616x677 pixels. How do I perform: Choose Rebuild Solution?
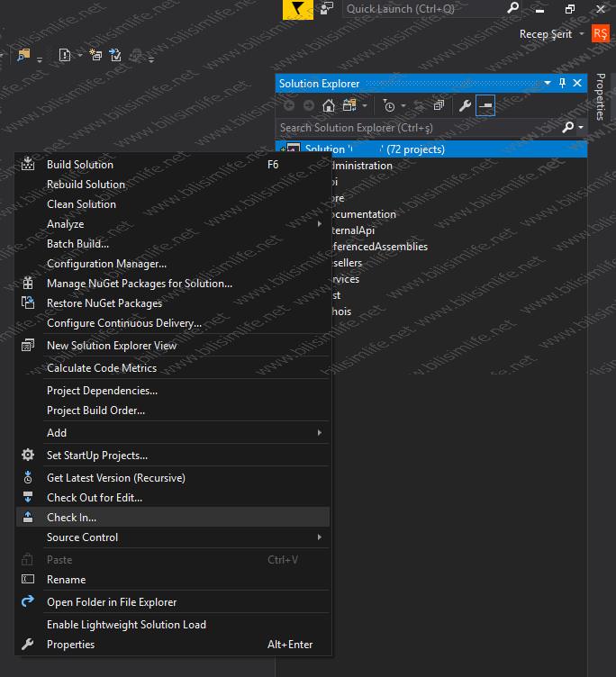(173, 185)
